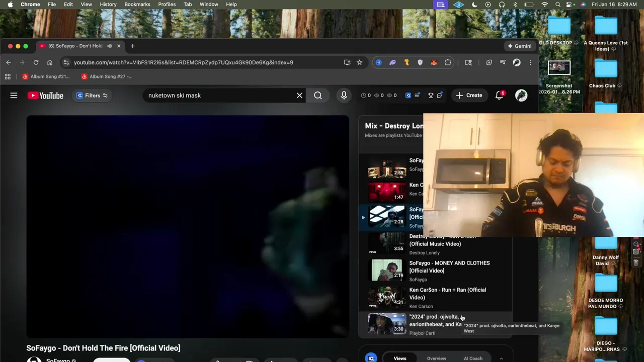Bookmark this page with the star icon
644x362 pixels.
359,62
